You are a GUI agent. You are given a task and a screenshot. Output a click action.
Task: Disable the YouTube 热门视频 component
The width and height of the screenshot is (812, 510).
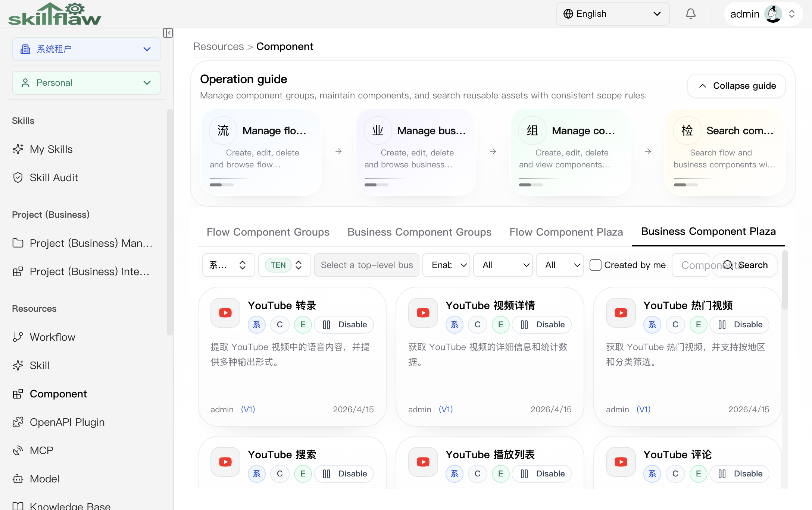(x=740, y=325)
